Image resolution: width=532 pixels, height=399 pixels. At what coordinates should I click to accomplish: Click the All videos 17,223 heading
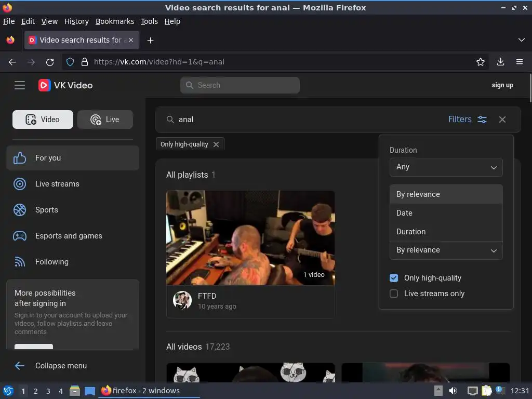[x=198, y=347]
